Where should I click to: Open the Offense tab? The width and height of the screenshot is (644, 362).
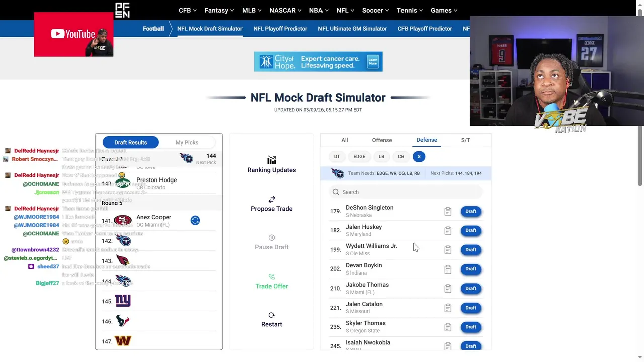coord(382,140)
